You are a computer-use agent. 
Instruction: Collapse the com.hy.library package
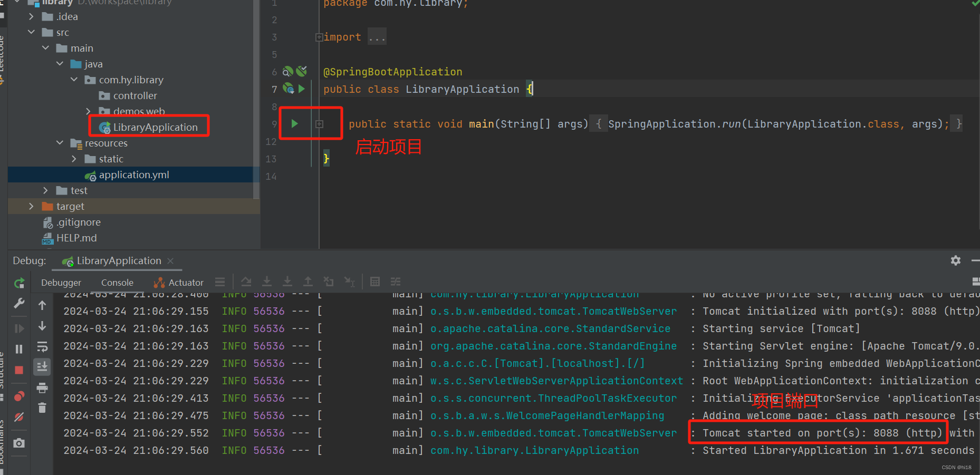[74, 80]
